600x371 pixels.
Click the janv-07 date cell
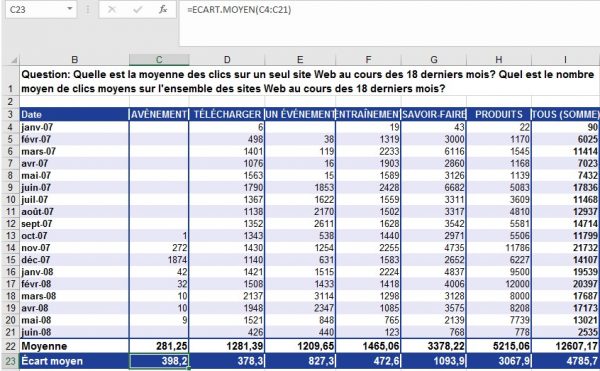click(75, 127)
